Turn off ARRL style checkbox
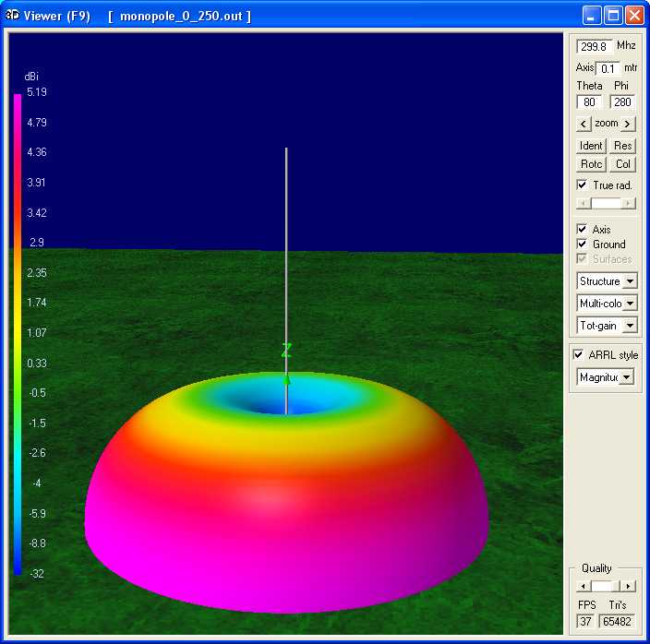650x644 pixels. (578, 355)
